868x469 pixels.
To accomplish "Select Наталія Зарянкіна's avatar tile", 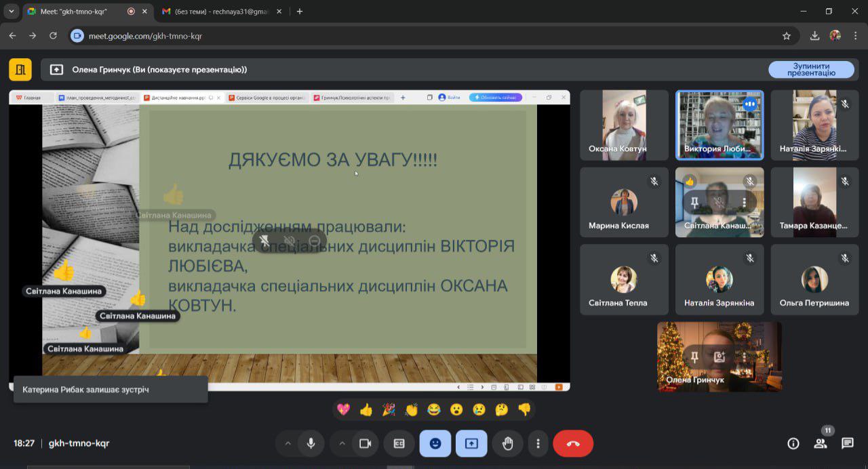I will pos(719,279).
